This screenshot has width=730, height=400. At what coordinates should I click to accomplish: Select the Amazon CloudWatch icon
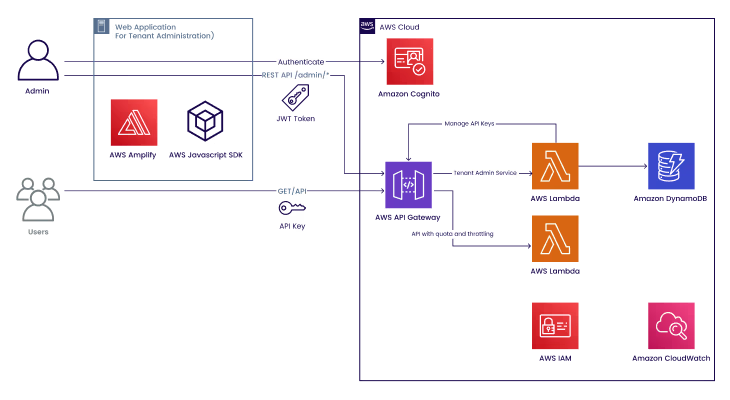(671, 326)
